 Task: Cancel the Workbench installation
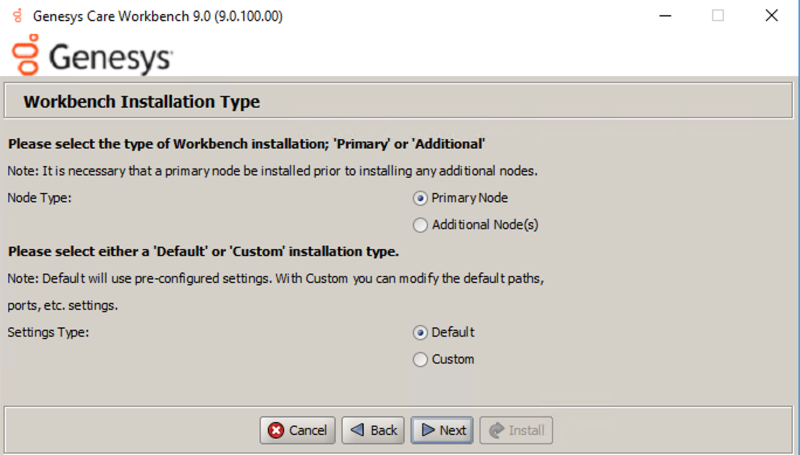(297, 430)
